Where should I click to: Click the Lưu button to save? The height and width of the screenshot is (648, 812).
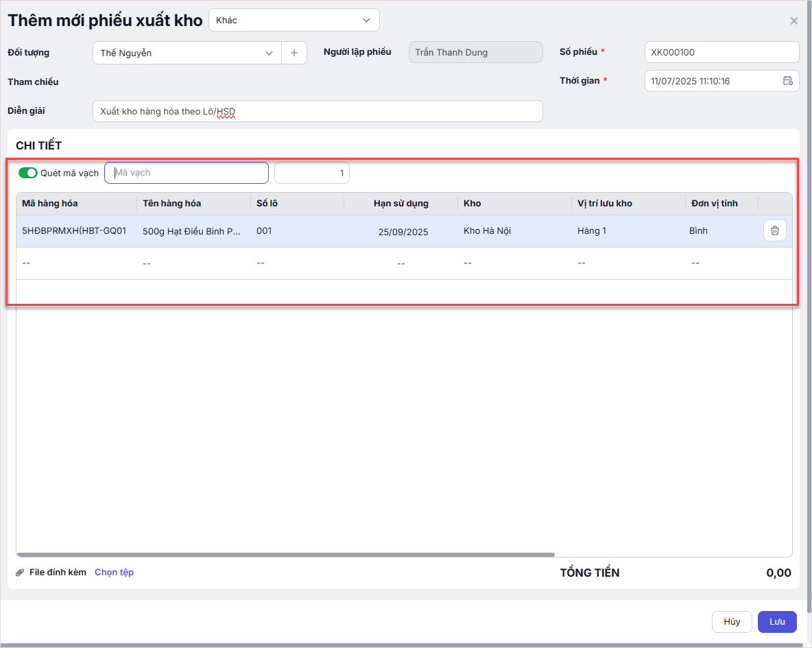[x=776, y=622]
